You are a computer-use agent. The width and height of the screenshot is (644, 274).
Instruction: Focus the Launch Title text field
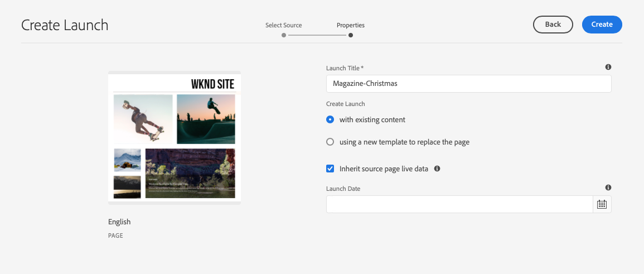click(x=468, y=84)
